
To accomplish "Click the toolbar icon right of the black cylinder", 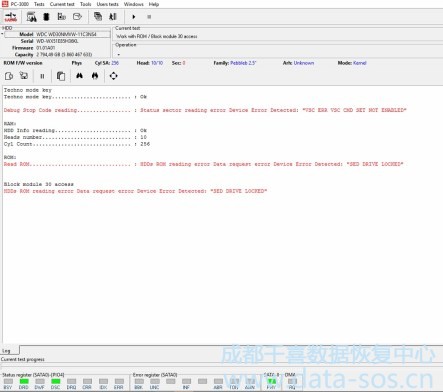I will [62, 17].
